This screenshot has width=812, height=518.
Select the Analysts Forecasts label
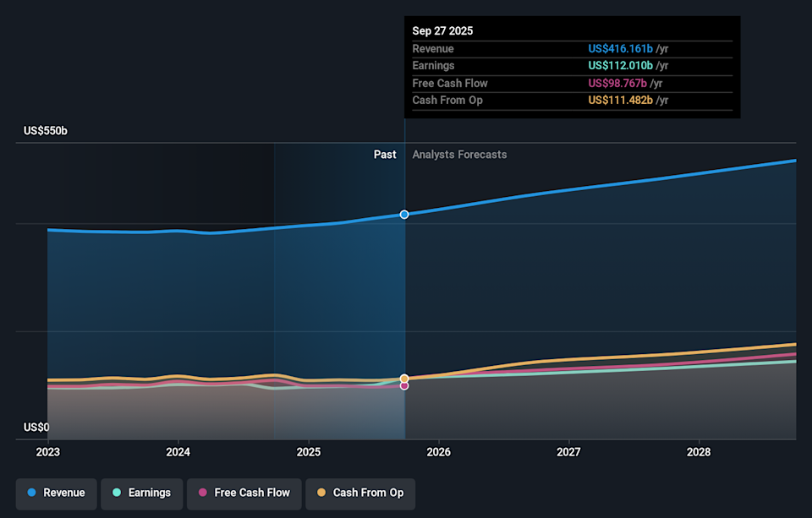459,155
